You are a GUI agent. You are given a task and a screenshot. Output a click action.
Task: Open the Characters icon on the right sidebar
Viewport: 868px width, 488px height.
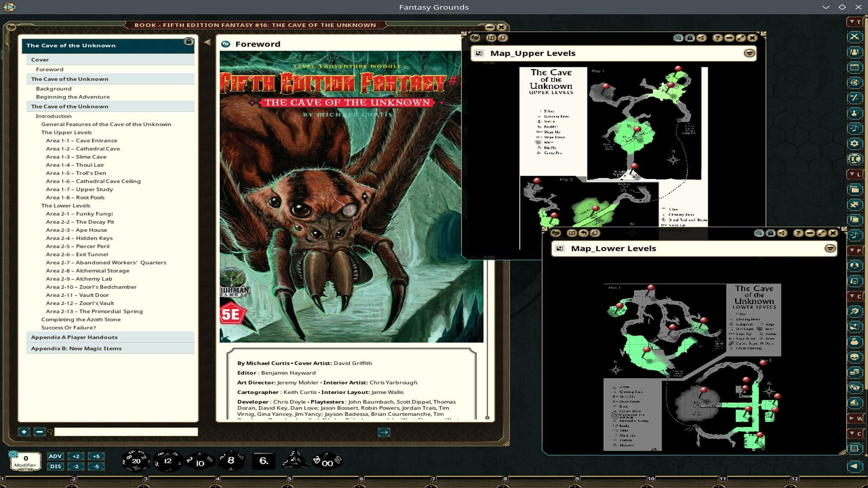tap(855, 52)
